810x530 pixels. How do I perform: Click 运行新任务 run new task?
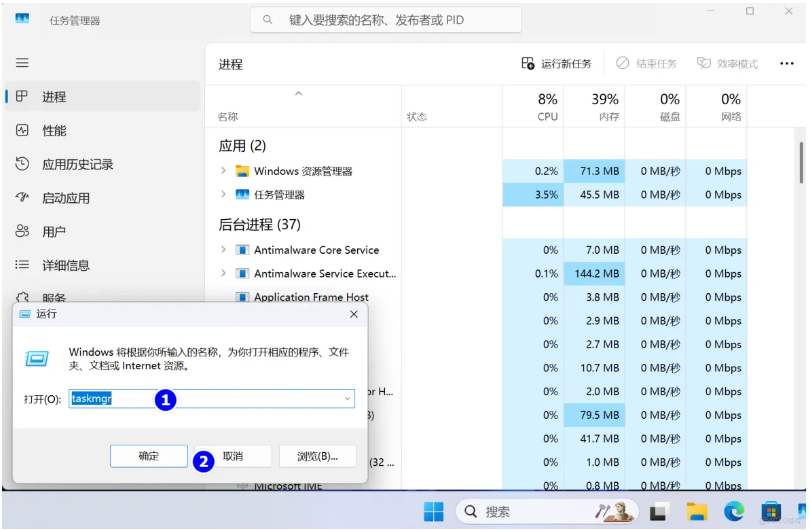[556, 64]
